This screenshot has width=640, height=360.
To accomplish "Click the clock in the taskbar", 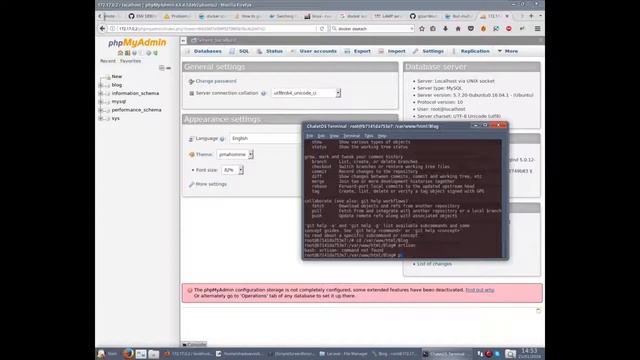I will point(529,353).
